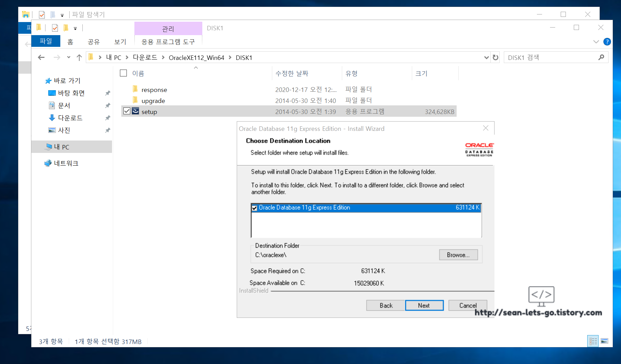Click the properties checkmark quick access icon

click(55, 28)
